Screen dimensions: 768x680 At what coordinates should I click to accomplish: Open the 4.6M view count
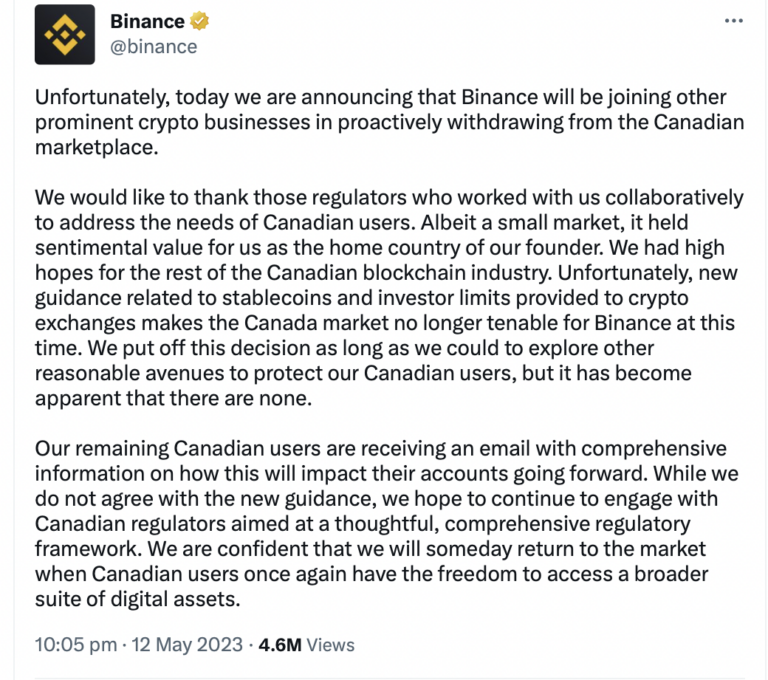click(x=279, y=644)
